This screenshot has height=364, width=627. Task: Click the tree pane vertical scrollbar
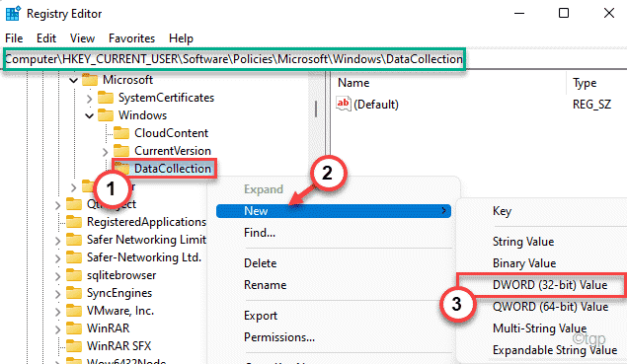(x=316, y=109)
